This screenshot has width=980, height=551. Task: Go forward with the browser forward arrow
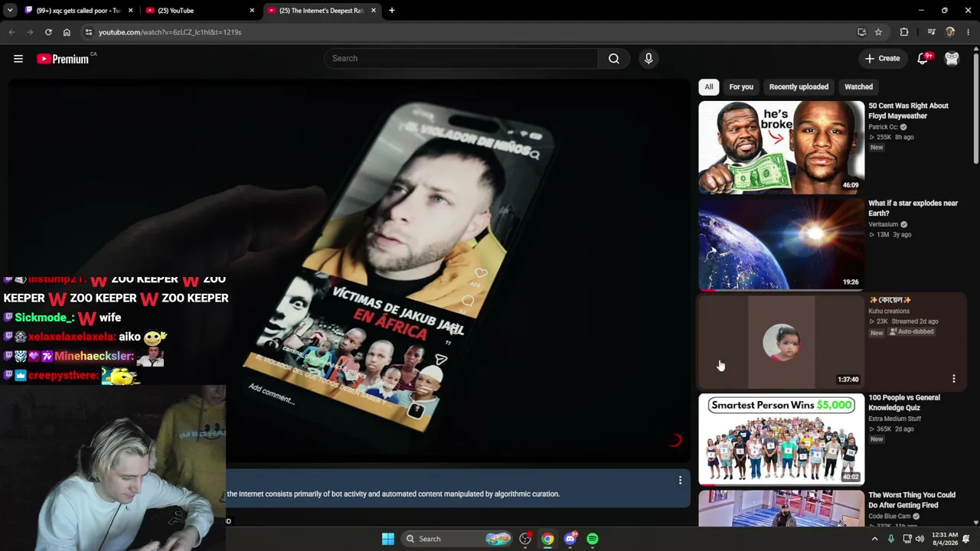click(x=30, y=32)
